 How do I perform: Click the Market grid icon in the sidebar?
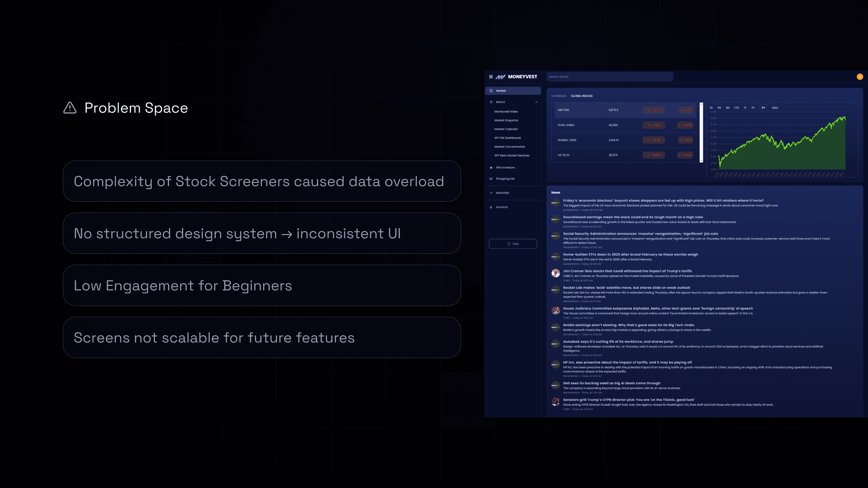pyautogui.click(x=491, y=91)
